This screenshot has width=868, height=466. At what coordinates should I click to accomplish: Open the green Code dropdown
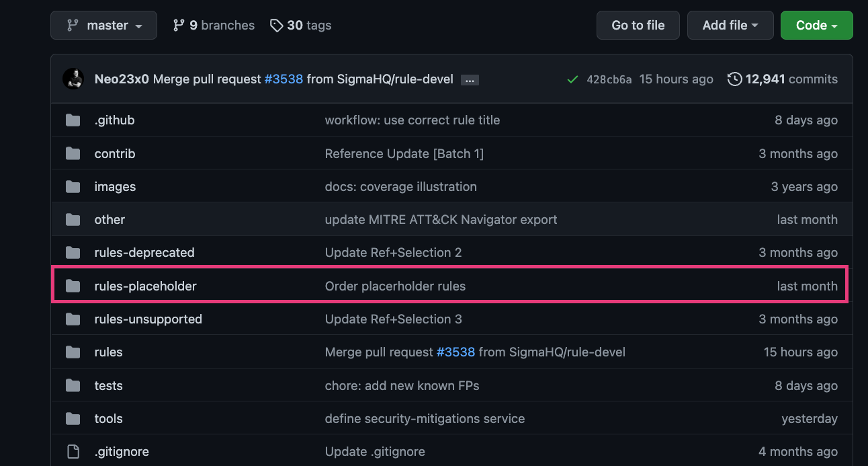[816, 25]
